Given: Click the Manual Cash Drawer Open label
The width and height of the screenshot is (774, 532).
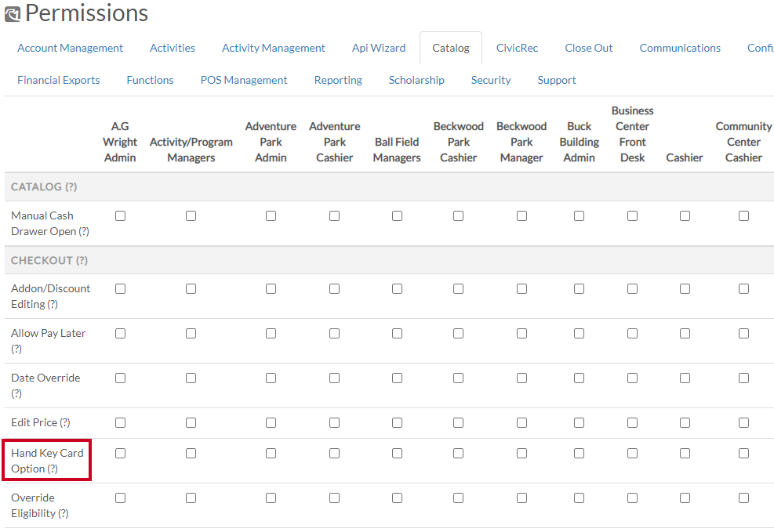Looking at the screenshot, I should coord(50,223).
